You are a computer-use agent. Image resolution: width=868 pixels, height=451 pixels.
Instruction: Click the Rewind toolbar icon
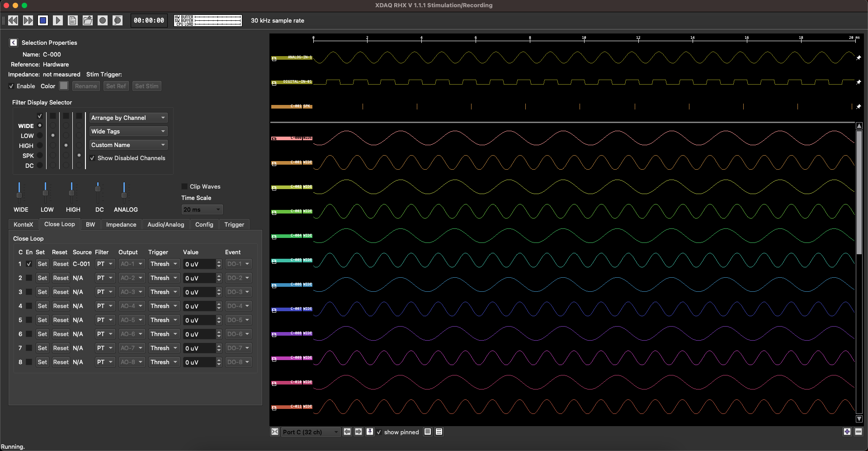(x=13, y=20)
